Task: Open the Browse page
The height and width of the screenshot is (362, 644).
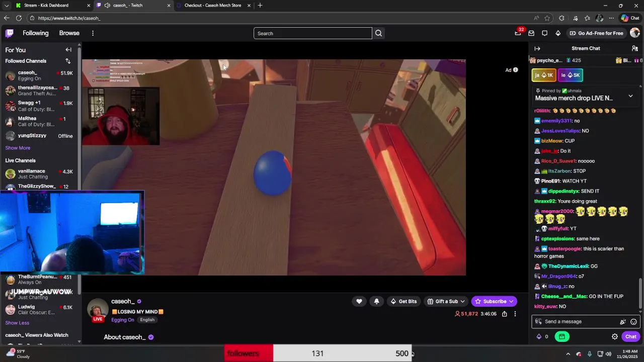Action: pyautogui.click(x=69, y=33)
